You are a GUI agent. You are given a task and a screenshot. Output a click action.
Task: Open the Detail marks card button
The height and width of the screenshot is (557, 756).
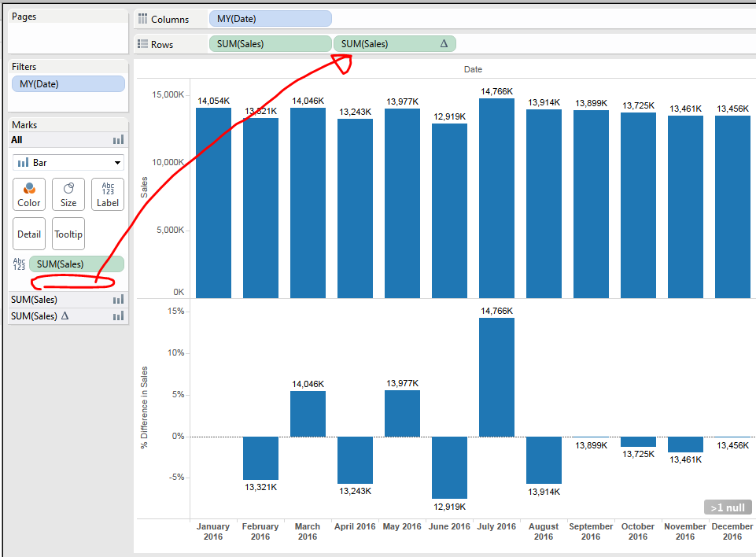click(x=29, y=234)
